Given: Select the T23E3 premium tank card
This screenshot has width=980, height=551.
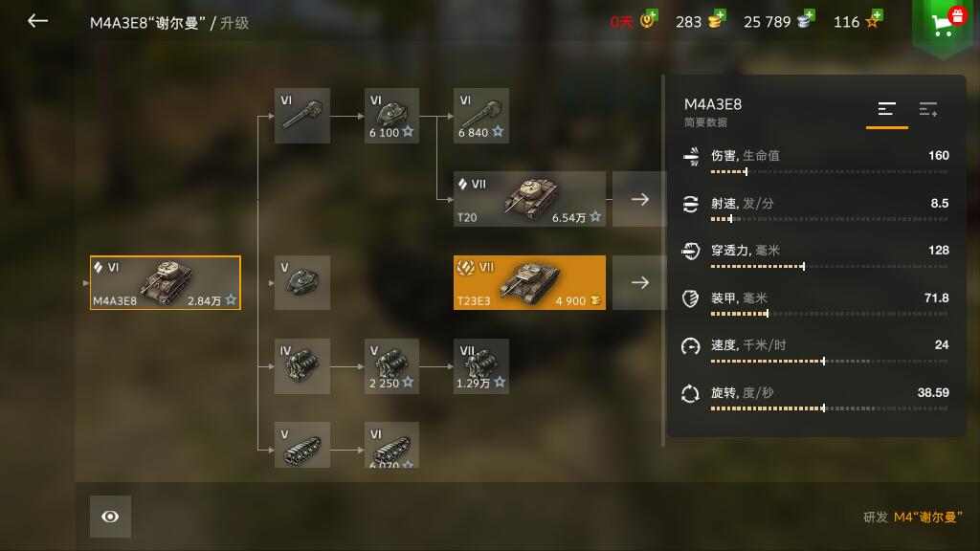Looking at the screenshot, I should [529, 282].
